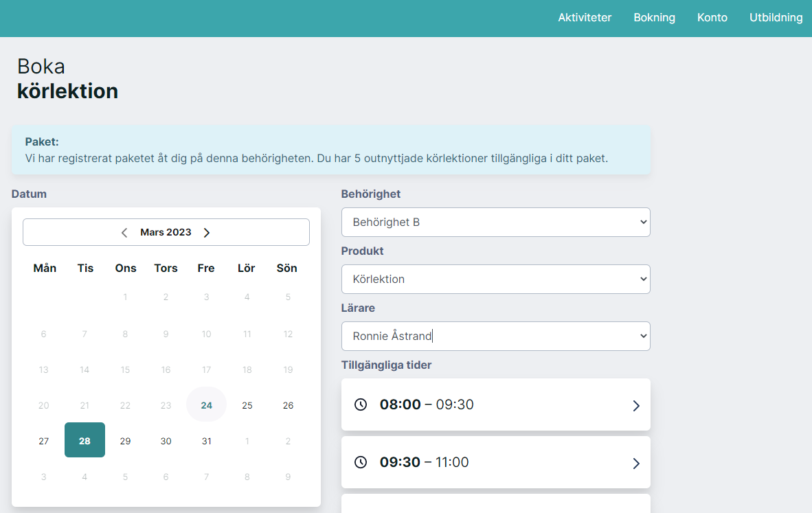This screenshot has width=812, height=513.
Task: Click disabled date March 17
Action: tap(207, 369)
